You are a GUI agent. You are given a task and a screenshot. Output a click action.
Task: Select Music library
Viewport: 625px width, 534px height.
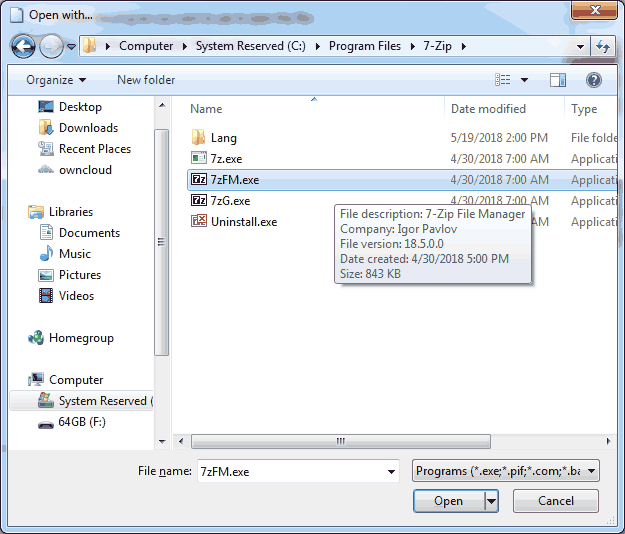coord(75,254)
